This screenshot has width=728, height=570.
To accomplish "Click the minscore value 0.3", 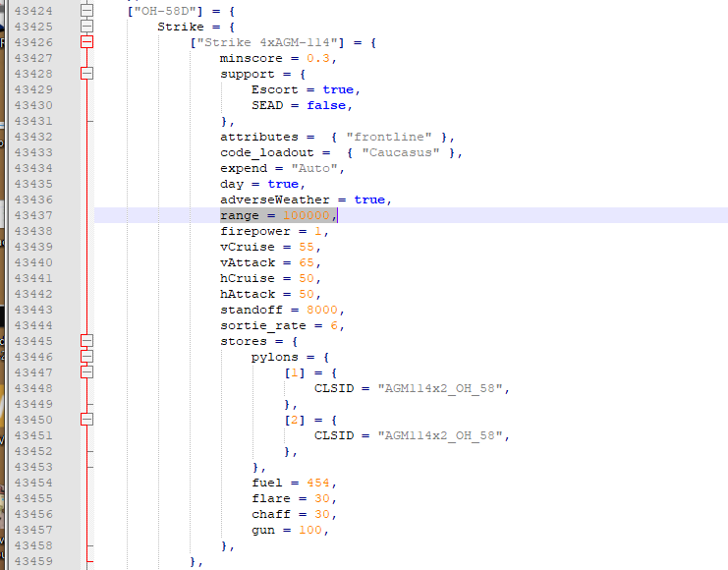I will point(318,58).
